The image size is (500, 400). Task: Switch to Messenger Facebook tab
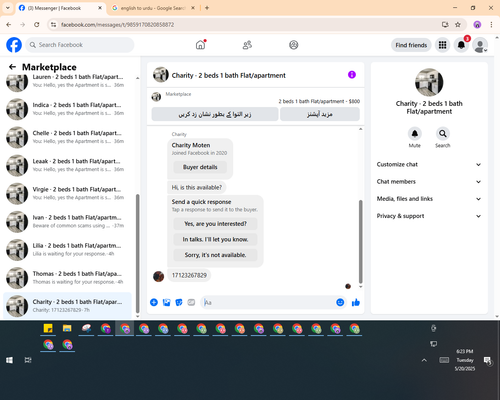(x=61, y=8)
